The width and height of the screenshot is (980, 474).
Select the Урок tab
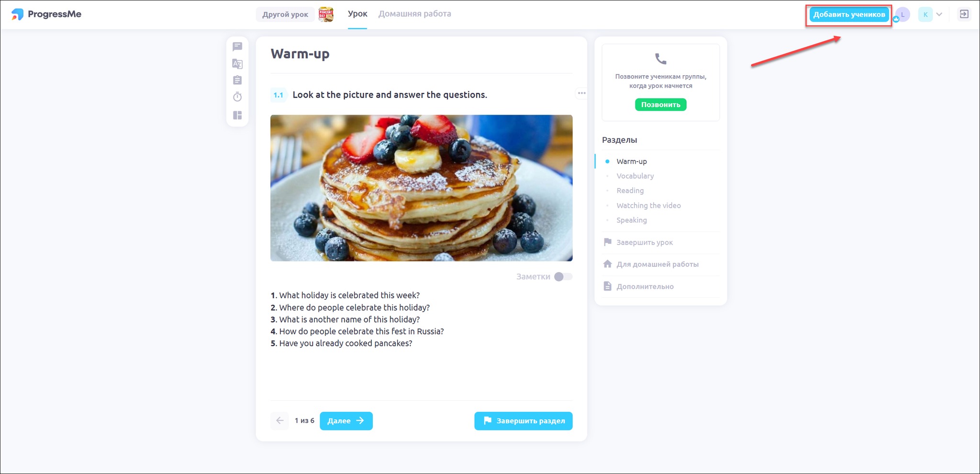pos(357,14)
